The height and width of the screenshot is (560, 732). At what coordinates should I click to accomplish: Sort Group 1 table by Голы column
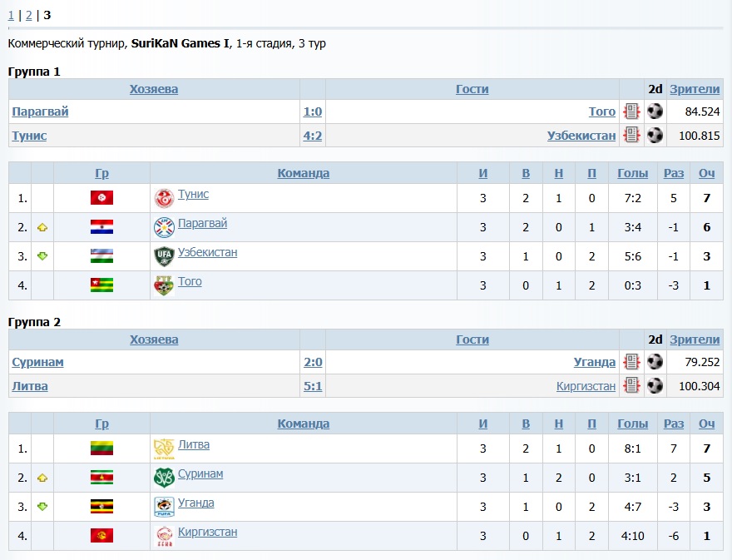point(632,173)
